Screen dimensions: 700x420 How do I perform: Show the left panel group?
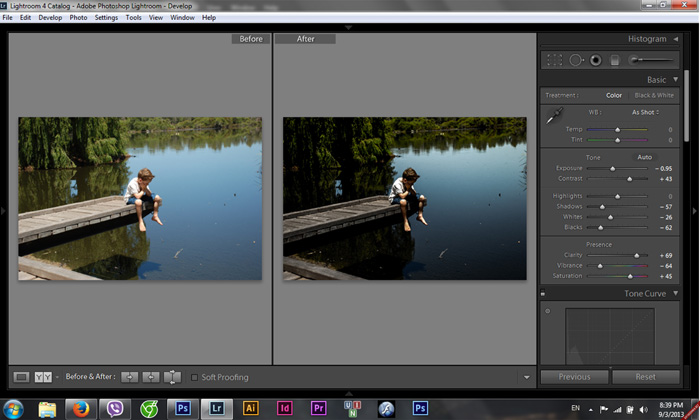pos(3,211)
